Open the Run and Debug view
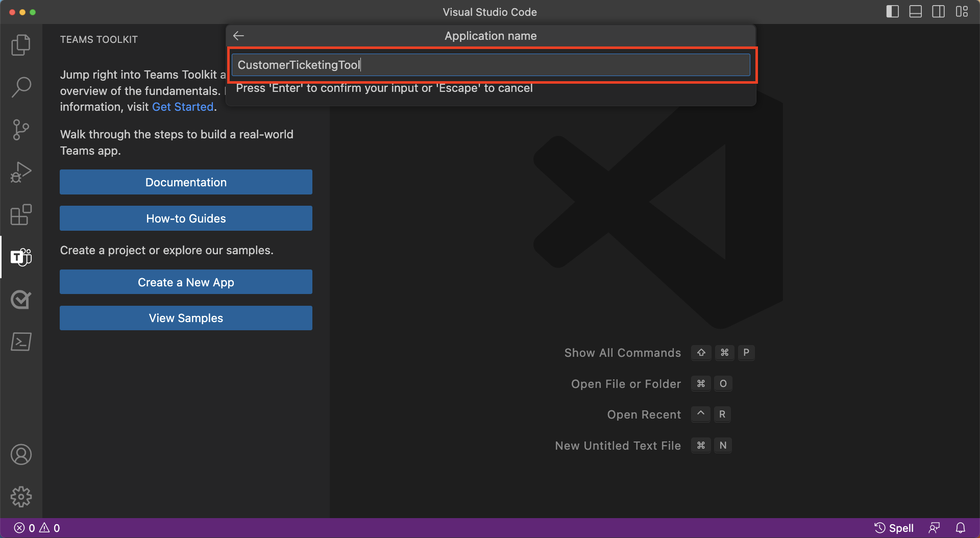The height and width of the screenshot is (538, 980). coord(21,172)
